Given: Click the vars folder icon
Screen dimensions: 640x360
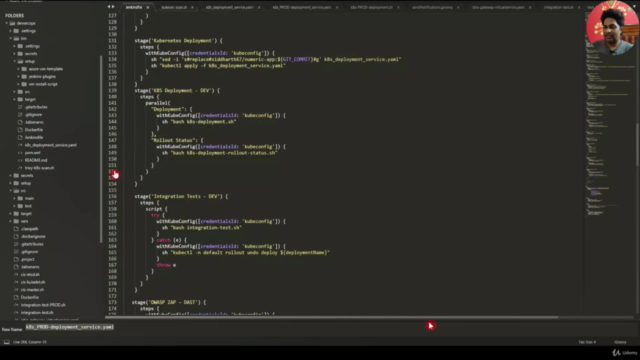Looking at the screenshot, I should 16,221.
